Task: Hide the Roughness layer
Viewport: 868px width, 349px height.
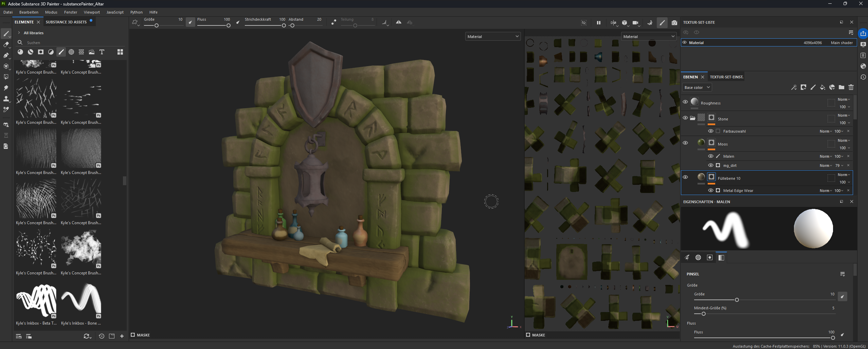Action: click(x=685, y=102)
